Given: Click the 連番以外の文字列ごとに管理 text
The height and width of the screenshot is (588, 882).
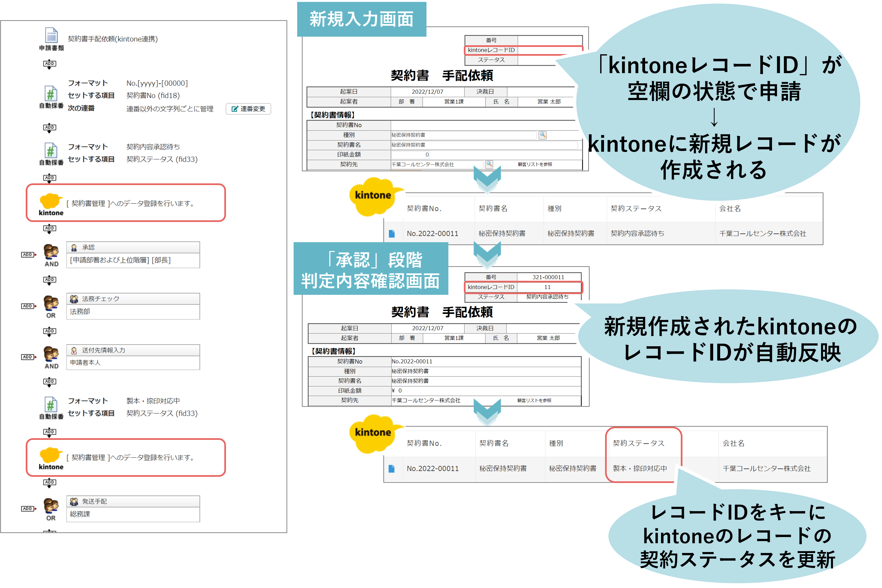Looking at the screenshot, I should (170, 109).
